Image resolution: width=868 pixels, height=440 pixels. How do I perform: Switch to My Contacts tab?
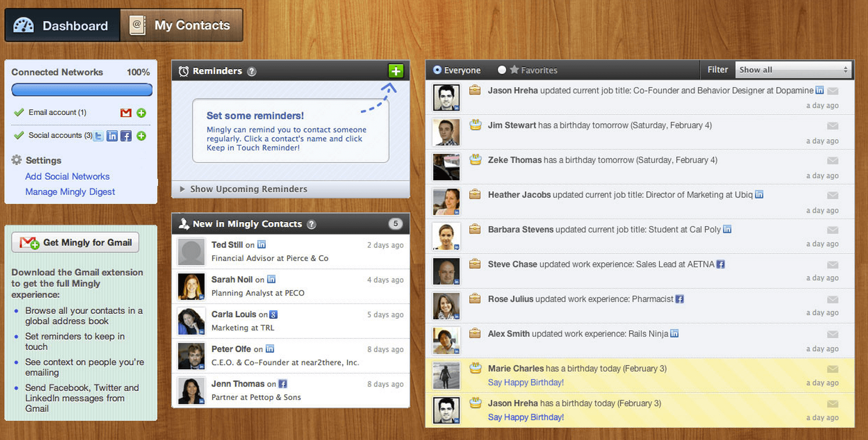pos(181,25)
